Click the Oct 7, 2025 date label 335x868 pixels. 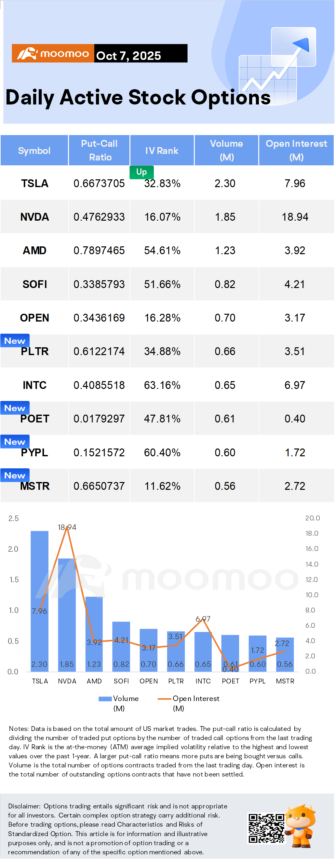[x=128, y=56]
